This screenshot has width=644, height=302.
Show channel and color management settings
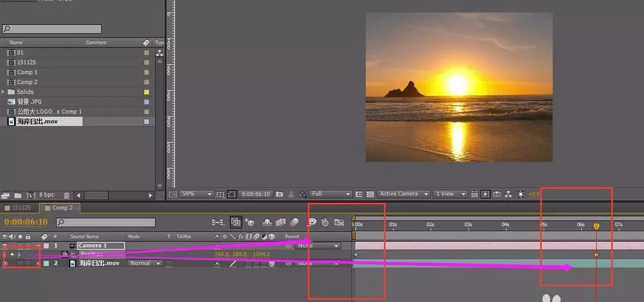tap(302, 194)
